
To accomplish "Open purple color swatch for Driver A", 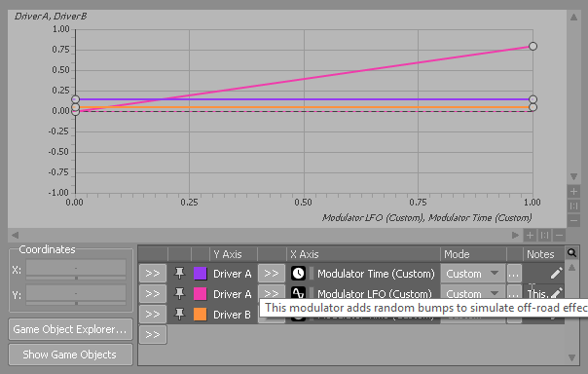I will point(201,274).
